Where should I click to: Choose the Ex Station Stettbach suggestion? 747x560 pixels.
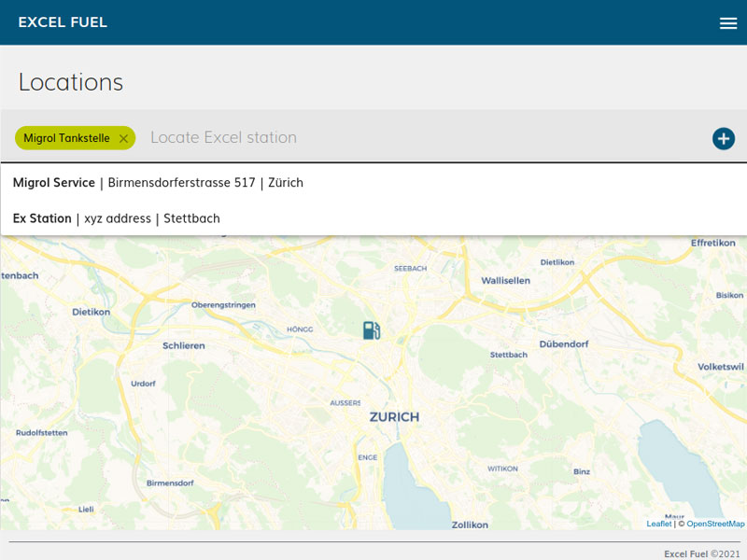click(117, 218)
